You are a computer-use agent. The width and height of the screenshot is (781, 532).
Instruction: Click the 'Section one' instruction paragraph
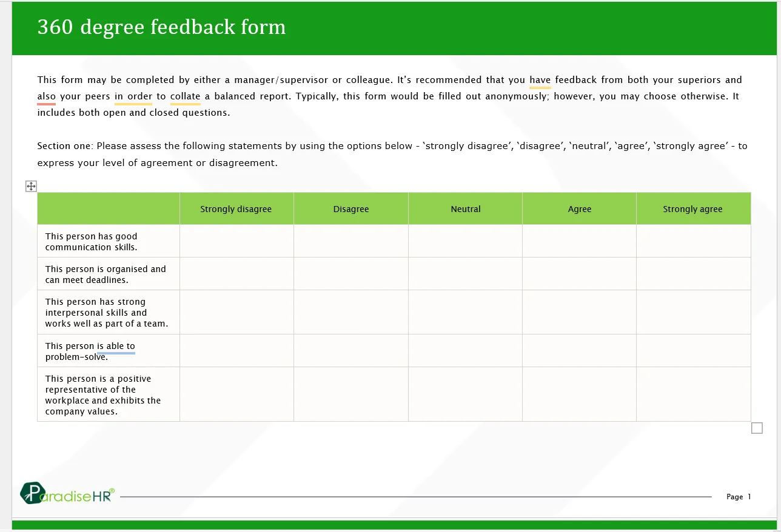392,155
